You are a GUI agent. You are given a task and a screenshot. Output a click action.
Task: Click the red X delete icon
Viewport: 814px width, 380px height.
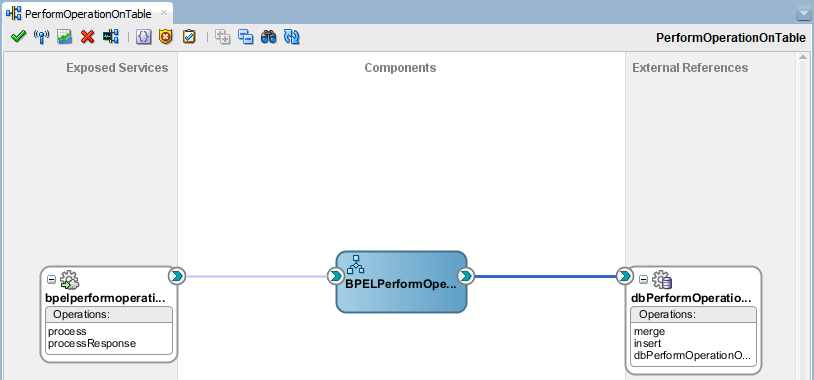tap(88, 37)
